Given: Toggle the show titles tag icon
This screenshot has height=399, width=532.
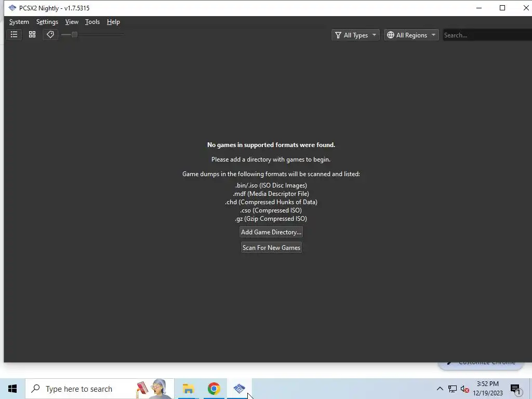Looking at the screenshot, I should point(50,35).
